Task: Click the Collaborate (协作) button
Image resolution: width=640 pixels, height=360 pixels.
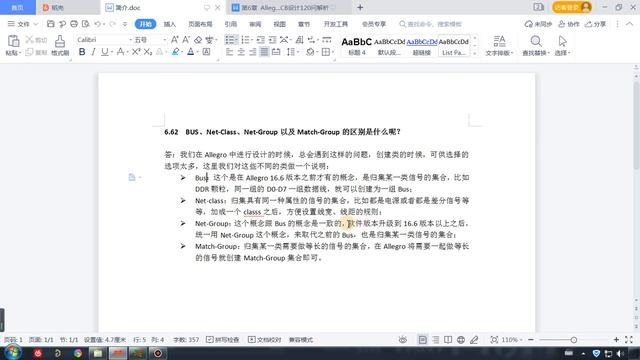Action: click(x=569, y=24)
